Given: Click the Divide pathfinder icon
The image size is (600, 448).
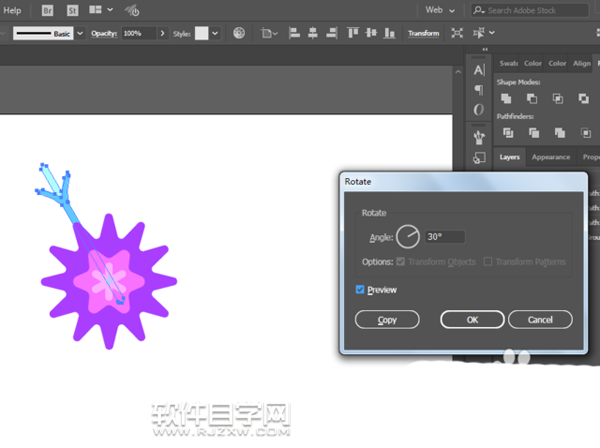Looking at the screenshot, I should [x=506, y=132].
